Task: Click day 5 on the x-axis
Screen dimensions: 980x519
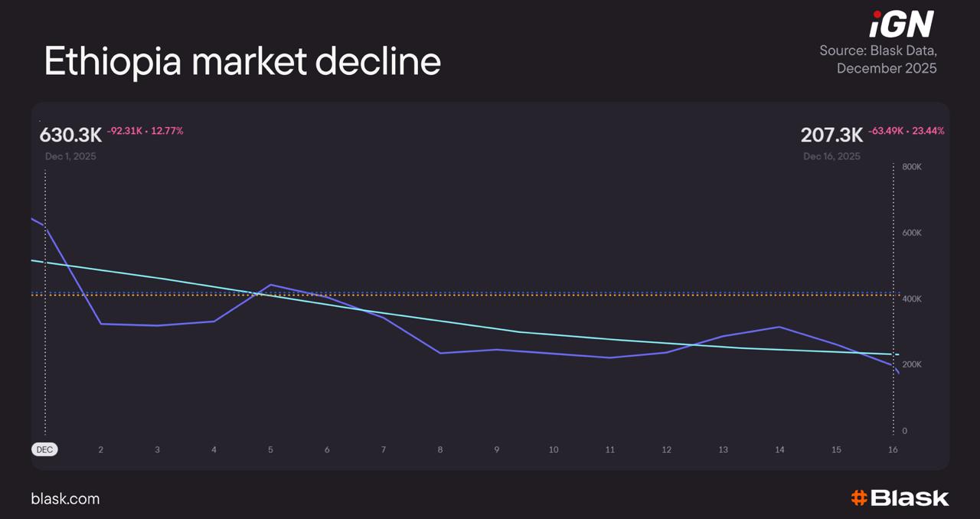Action: pos(270,450)
